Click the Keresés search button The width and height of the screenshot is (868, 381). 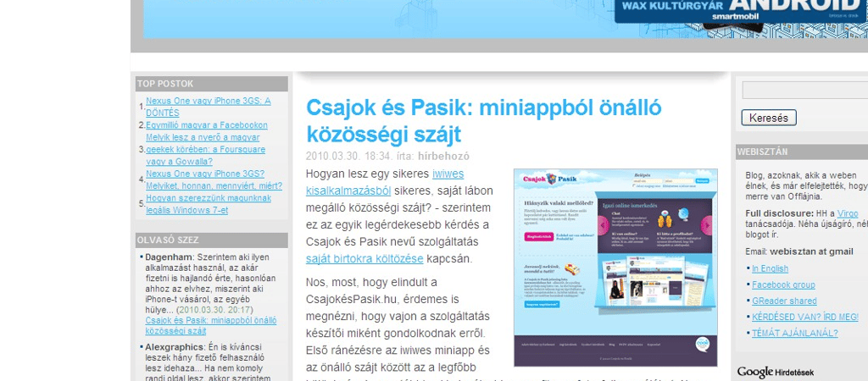[768, 118]
